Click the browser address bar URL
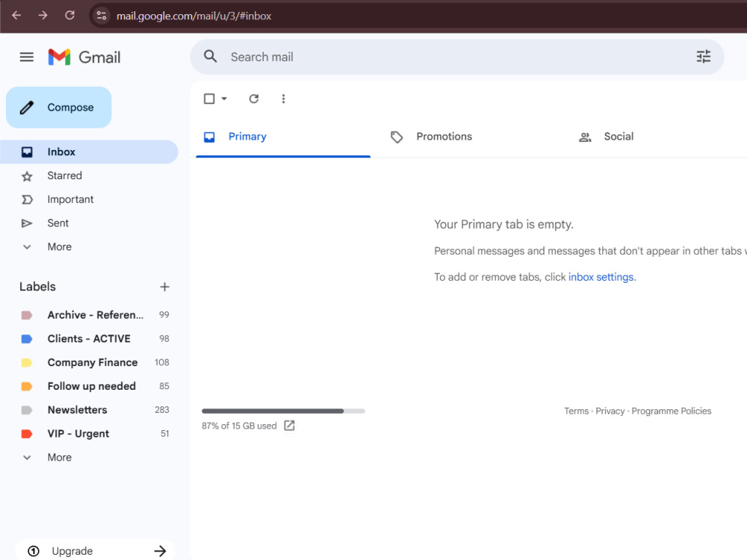This screenshot has height=560, width=747. tap(194, 16)
